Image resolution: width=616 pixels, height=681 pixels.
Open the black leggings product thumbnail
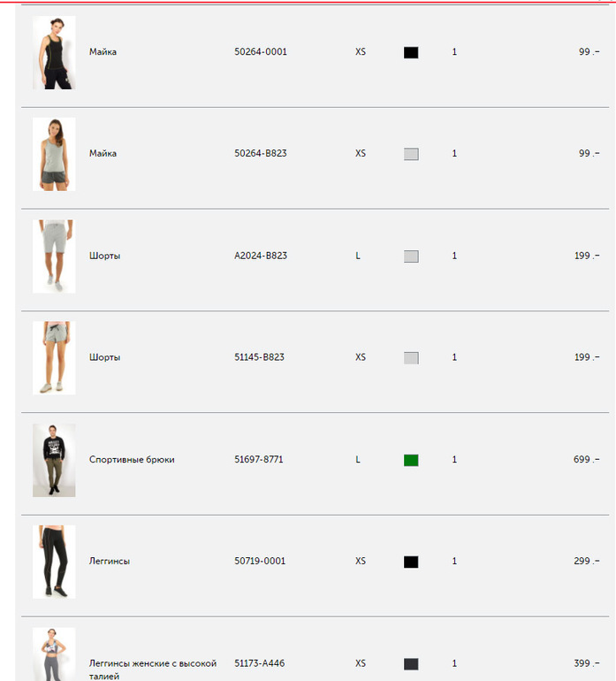[x=54, y=562]
